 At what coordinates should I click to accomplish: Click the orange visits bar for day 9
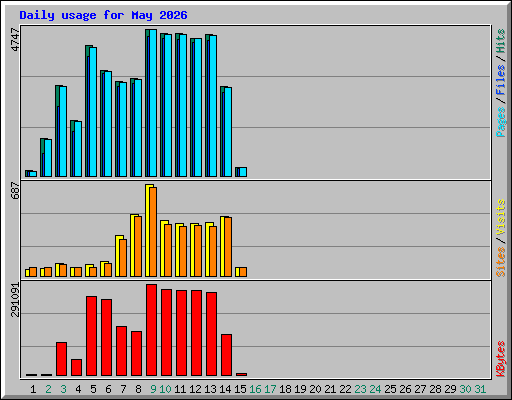[x=153, y=232]
